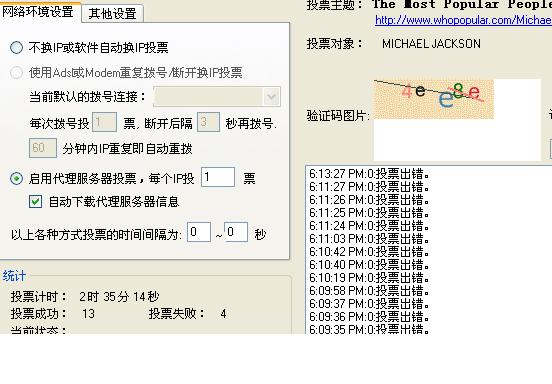Select log entry 6:10:42 PM:0:投票出错
This screenshot has width=552, height=384.
click(x=369, y=252)
